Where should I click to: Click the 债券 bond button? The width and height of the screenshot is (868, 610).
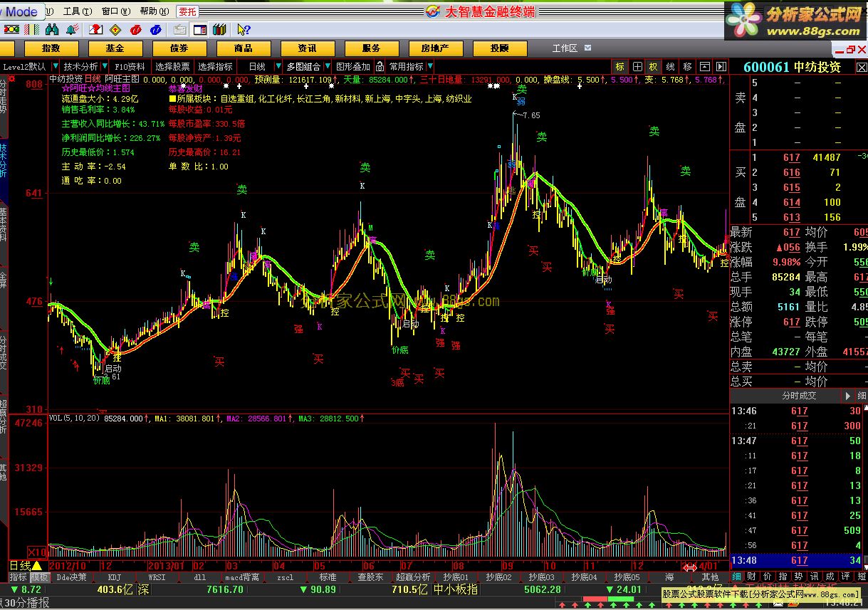[x=179, y=48]
